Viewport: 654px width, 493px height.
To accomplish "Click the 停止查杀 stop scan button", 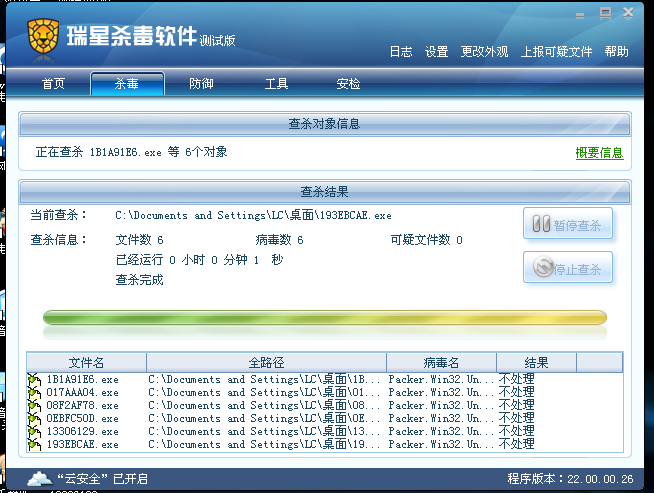I will coord(568,267).
